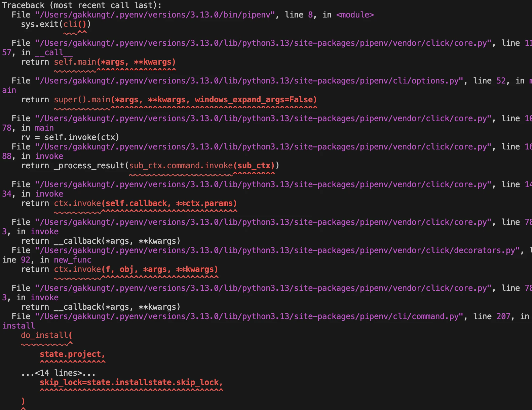
Task: Click 'return _process_result(sub_ctx.command.invoke(sub_ctx))' line
Action: pos(150,166)
